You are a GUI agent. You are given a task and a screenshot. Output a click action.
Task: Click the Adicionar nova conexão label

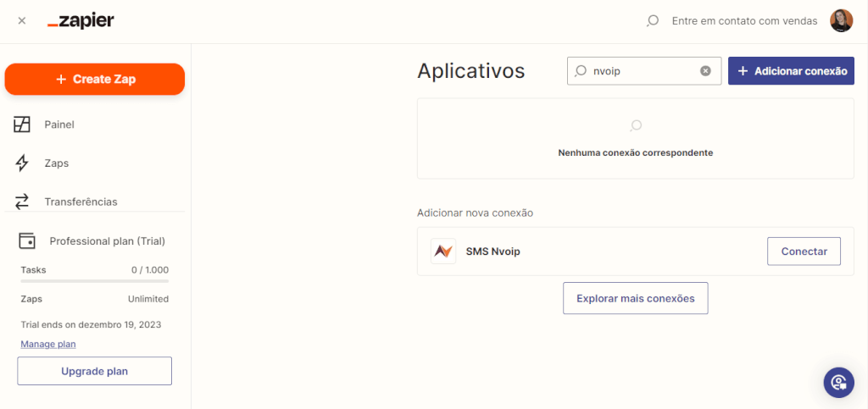pyautogui.click(x=475, y=213)
